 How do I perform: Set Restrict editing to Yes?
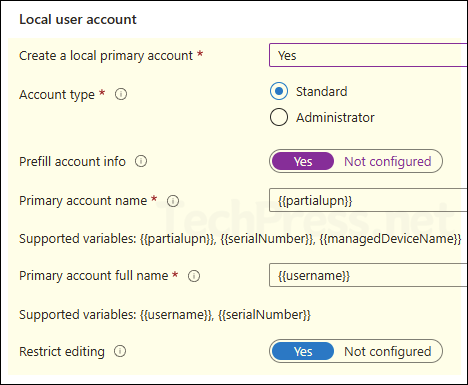[303, 351]
